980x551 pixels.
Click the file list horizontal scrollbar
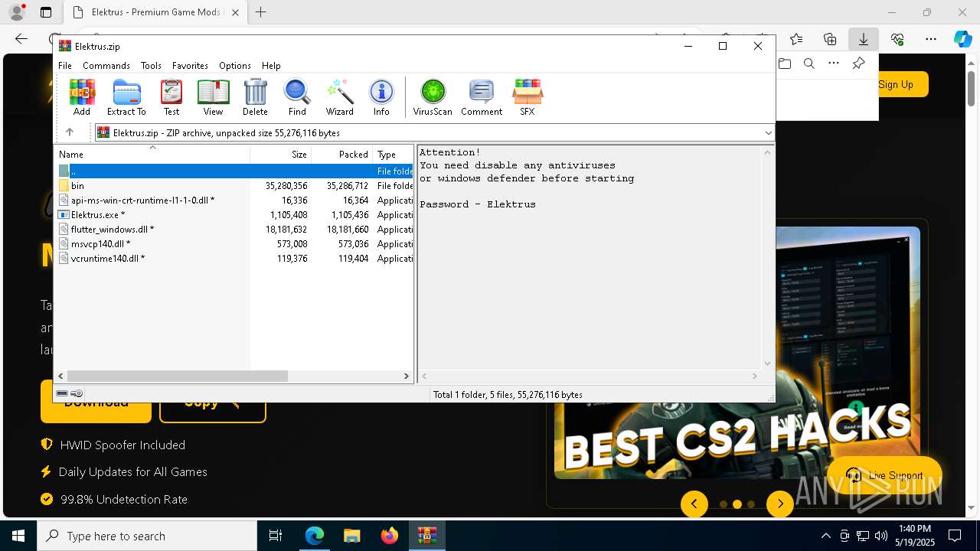point(177,376)
